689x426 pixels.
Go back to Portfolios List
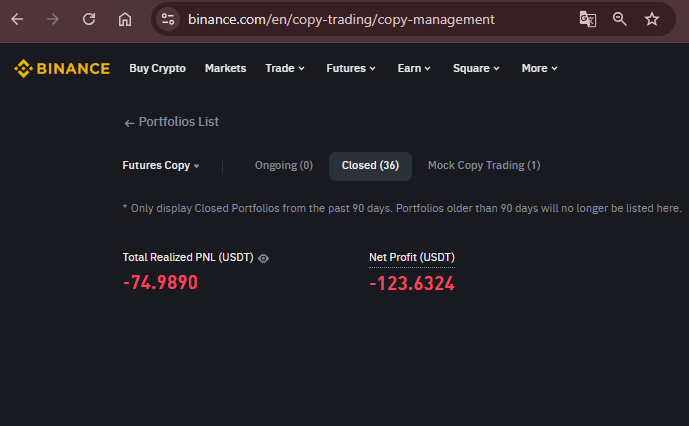point(171,122)
